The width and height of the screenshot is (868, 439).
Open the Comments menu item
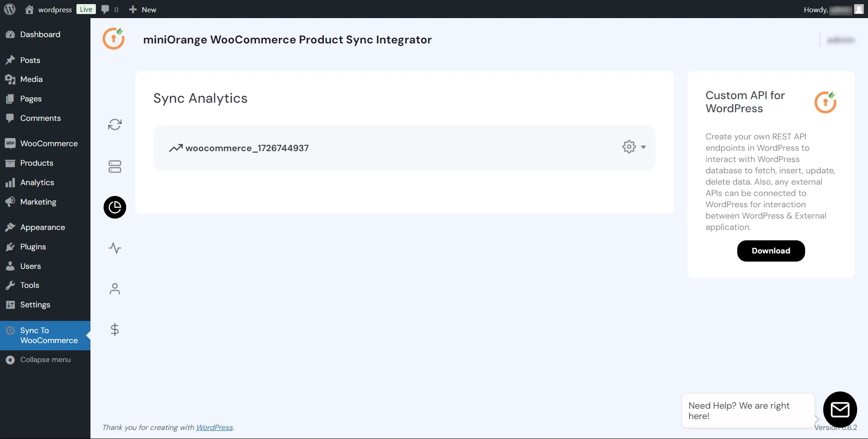point(45,118)
